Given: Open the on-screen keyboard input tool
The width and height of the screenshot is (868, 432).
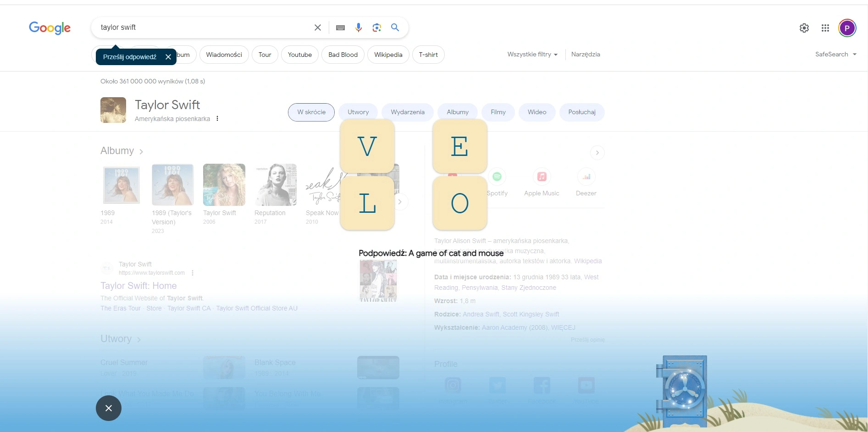Looking at the screenshot, I should point(340,28).
